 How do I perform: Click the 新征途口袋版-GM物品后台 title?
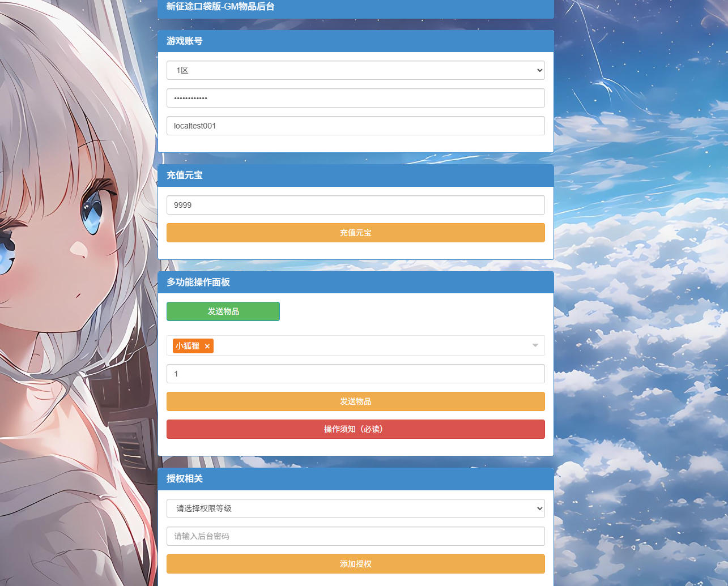220,7
